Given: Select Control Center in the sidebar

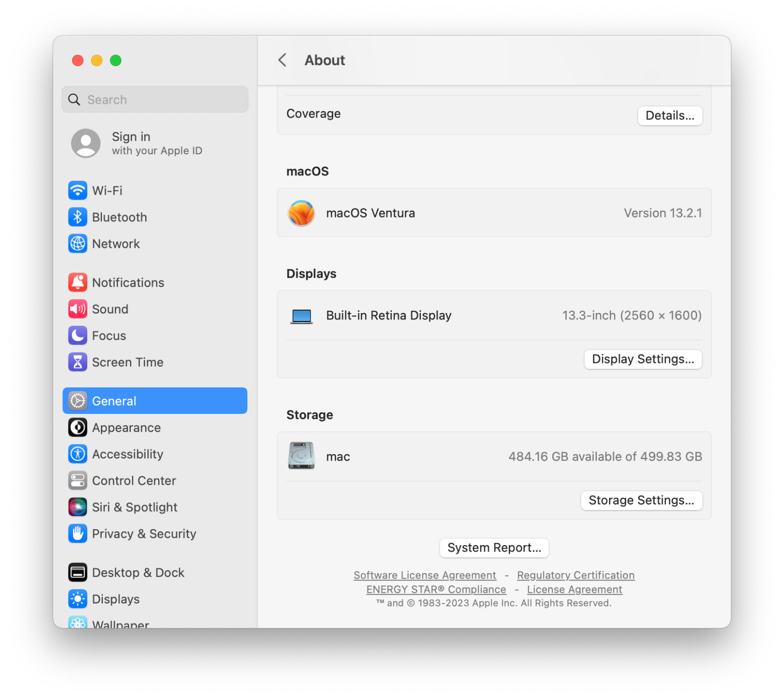Looking at the screenshot, I should click(155, 481).
